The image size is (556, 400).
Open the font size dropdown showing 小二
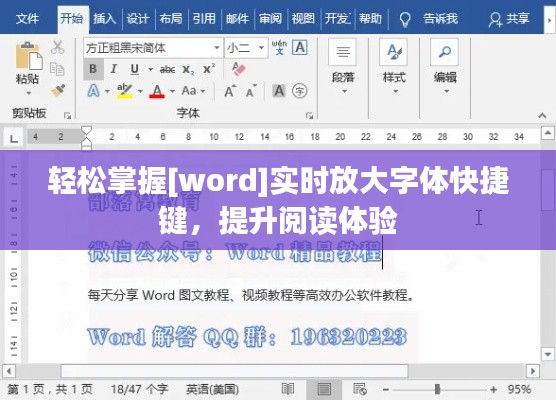[x=262, y=48]
